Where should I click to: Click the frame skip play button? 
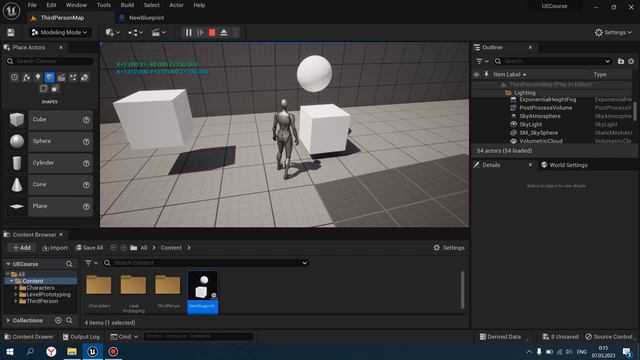pyautogui.click(x=200, y=32)
